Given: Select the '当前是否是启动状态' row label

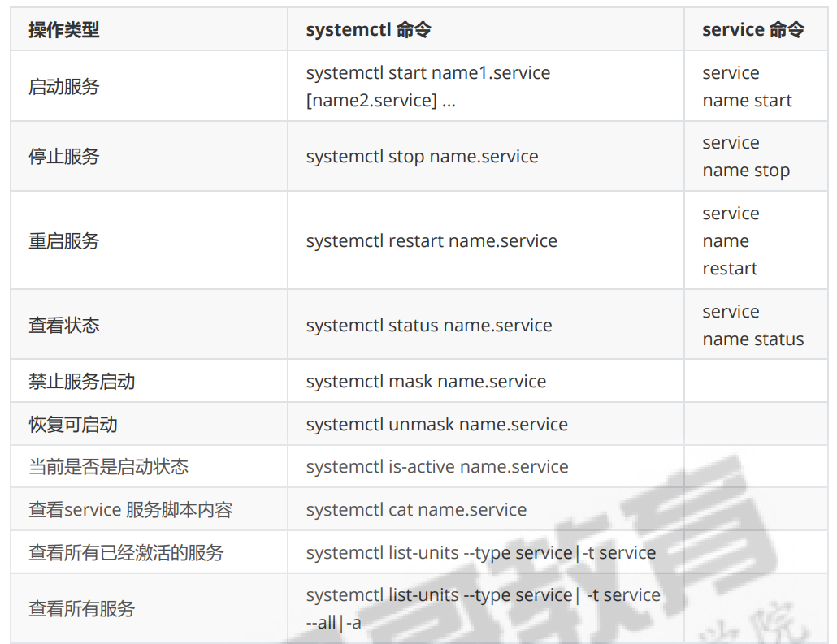Looking at the screenshot, I should [x=108, y=467].
